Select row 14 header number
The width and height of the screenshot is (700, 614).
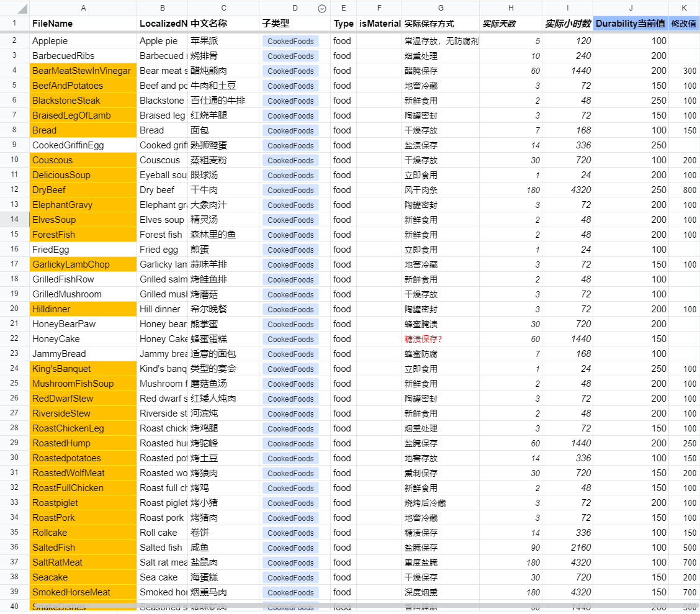[x=14, y=219]
